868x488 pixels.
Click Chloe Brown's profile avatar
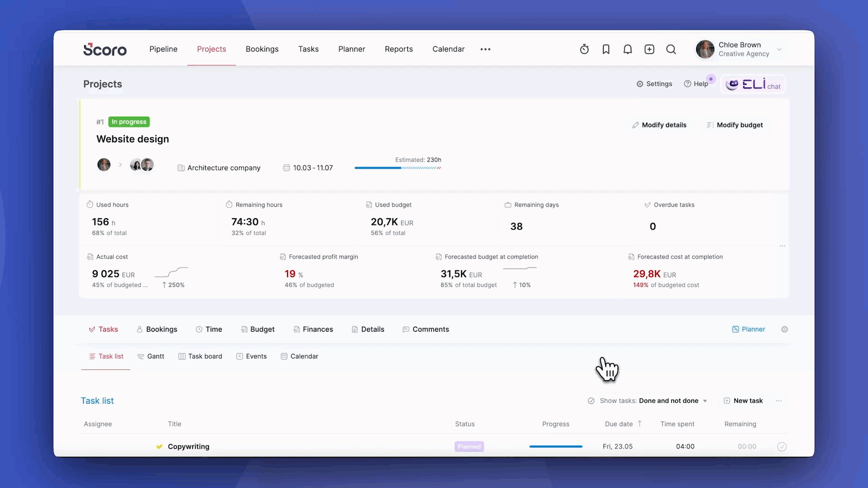(705, 49)
